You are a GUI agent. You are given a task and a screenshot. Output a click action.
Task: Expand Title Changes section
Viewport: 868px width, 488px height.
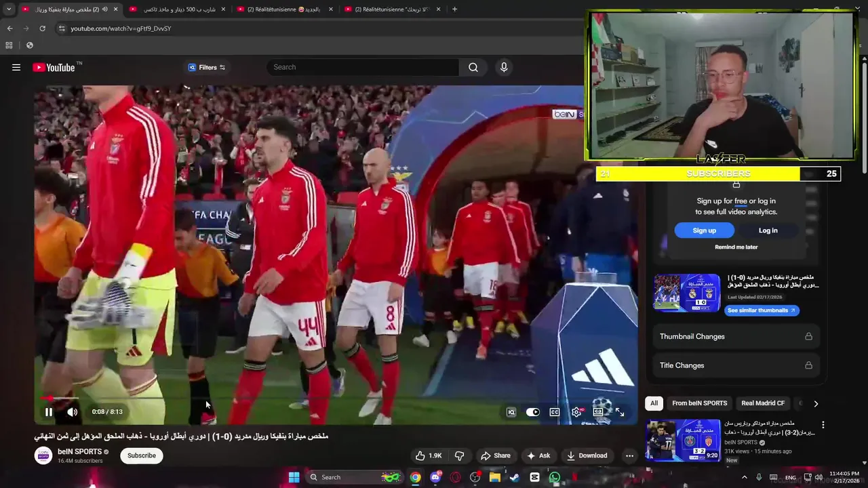click(736, 365)
